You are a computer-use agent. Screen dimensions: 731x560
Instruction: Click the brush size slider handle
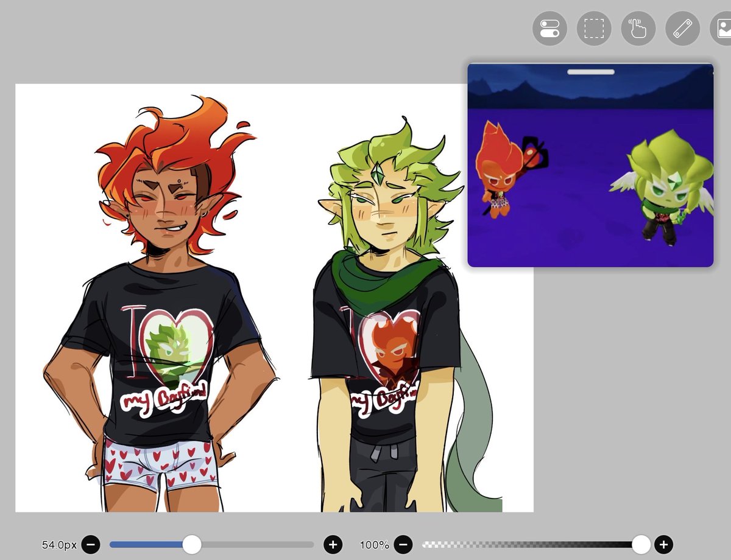(192, 544)
